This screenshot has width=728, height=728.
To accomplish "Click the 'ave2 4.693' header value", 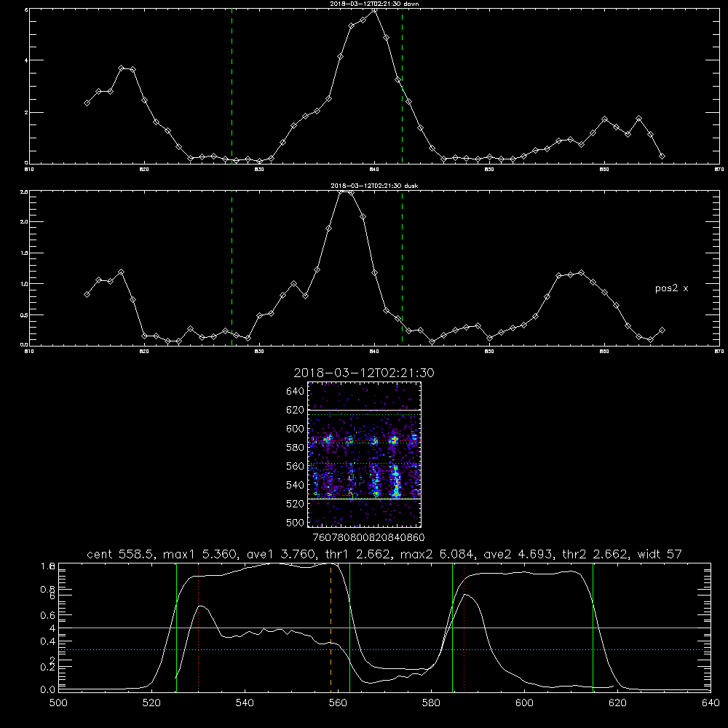I will pyautogui.click(x=518, y=554).
